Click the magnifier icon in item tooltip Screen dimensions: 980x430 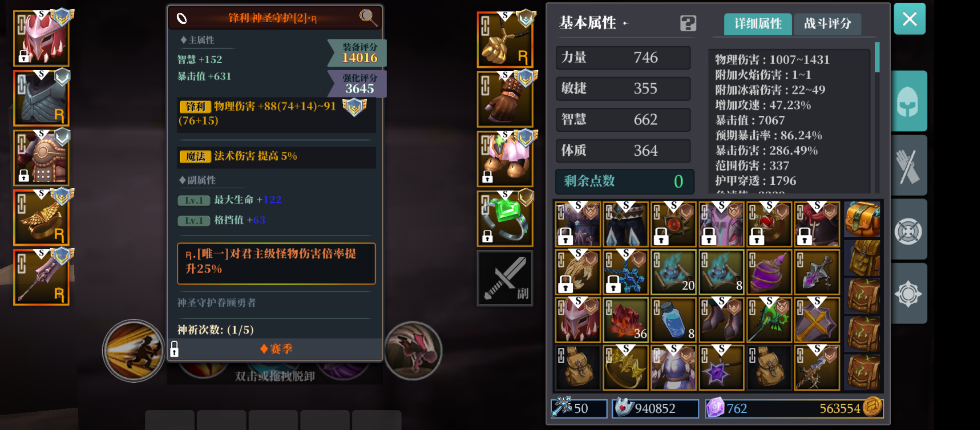point(367,18)
